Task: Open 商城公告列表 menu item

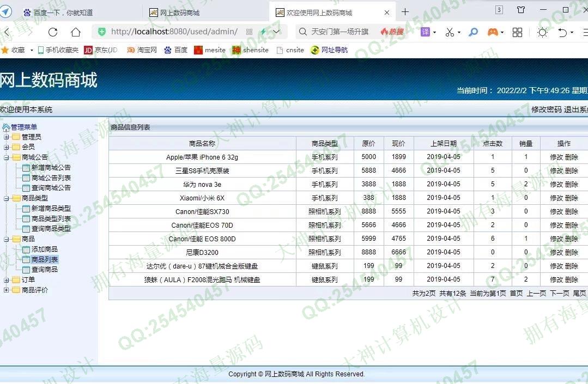Action: click(51, 178)
